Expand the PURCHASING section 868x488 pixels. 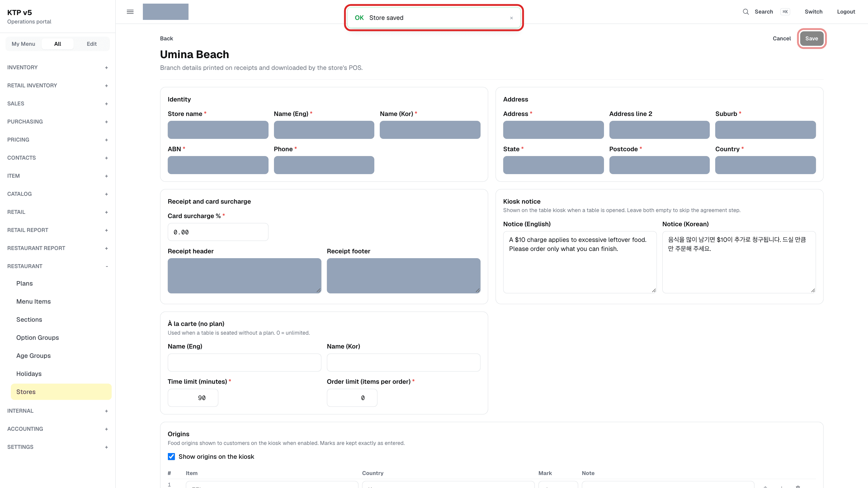58,122
